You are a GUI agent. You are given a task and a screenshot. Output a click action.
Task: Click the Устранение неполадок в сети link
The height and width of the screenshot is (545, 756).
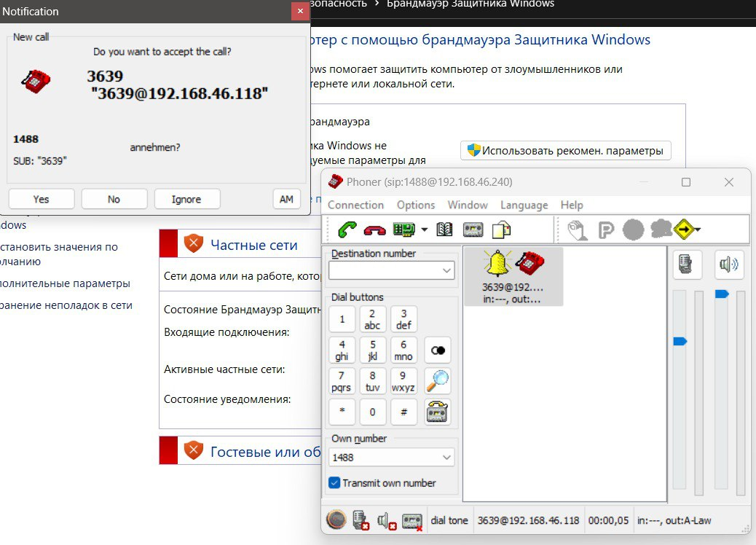pyautogui.click(x=66, y=305)
